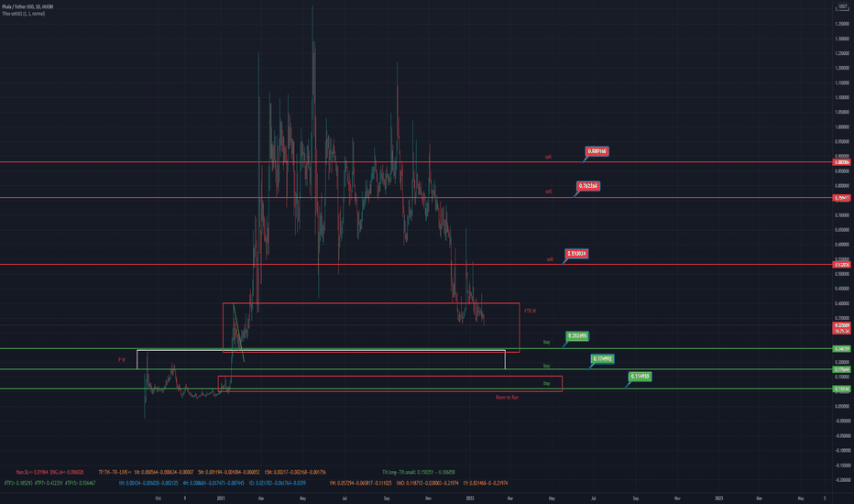Click the red price callout 0.530034
Viewport: 854px width, 504px height.
pyautogui.click(x=576, y=253)
